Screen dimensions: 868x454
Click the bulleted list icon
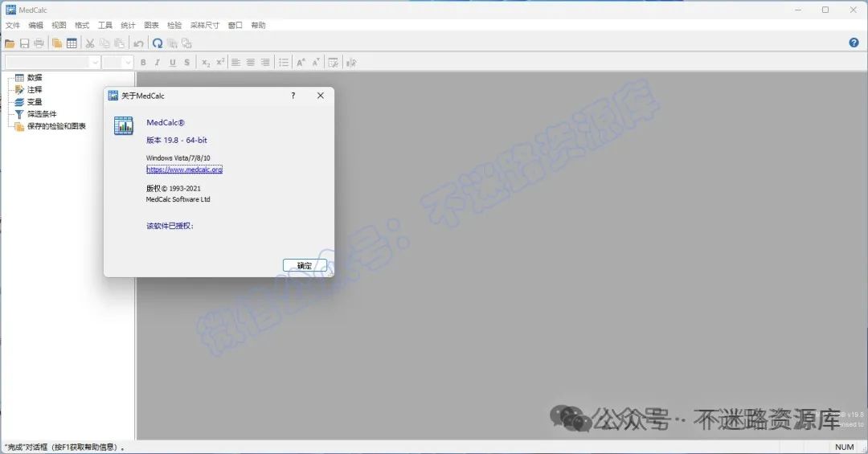click(284, 63)
